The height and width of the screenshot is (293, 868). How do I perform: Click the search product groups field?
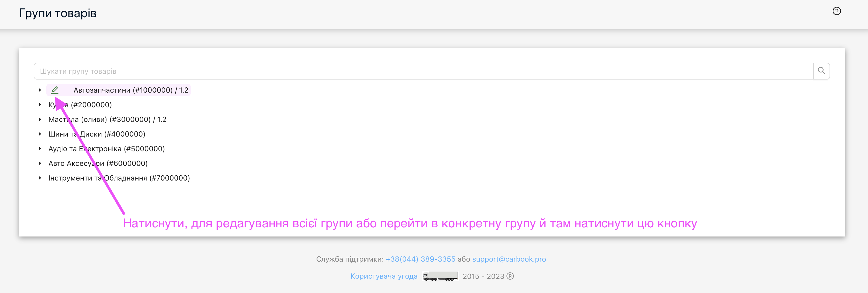[423, 71]
